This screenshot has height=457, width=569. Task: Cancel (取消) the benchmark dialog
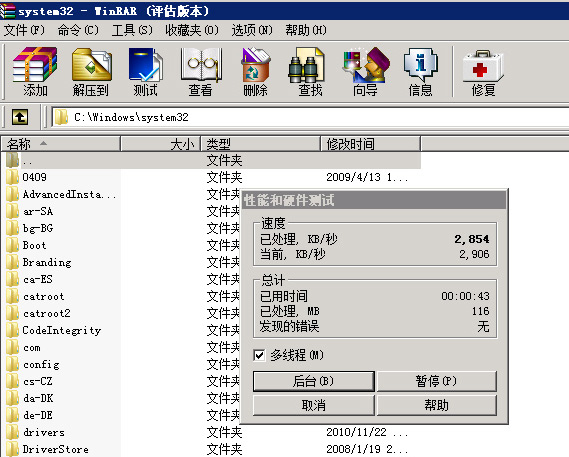tap(314, 405)
